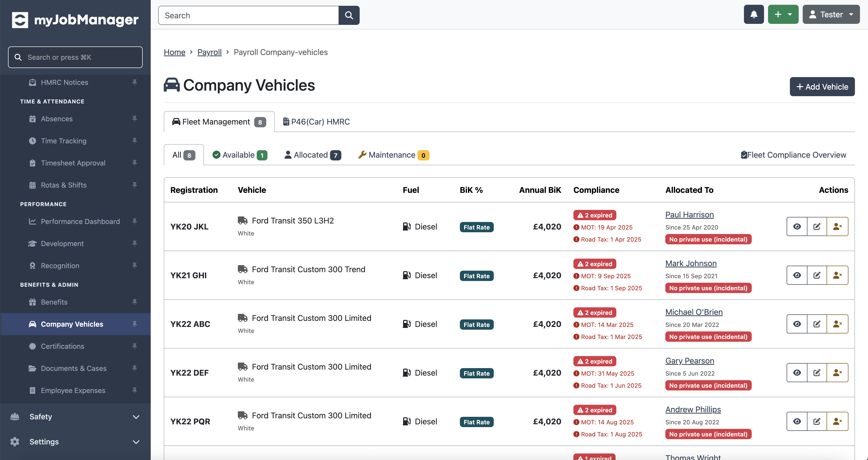Toggle pin for Rotas & Shifts sidebar item

click(x=134, y=185)
